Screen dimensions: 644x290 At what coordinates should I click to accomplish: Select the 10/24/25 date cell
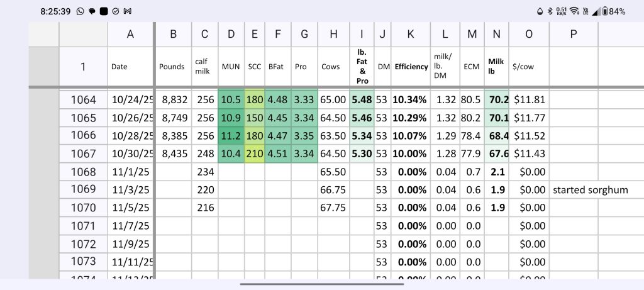pos(131,99)
